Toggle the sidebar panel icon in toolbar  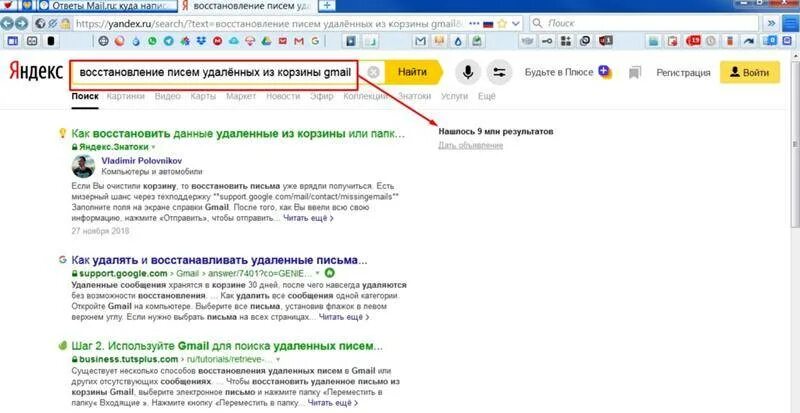pyautogui.click(x=13, y=41)
